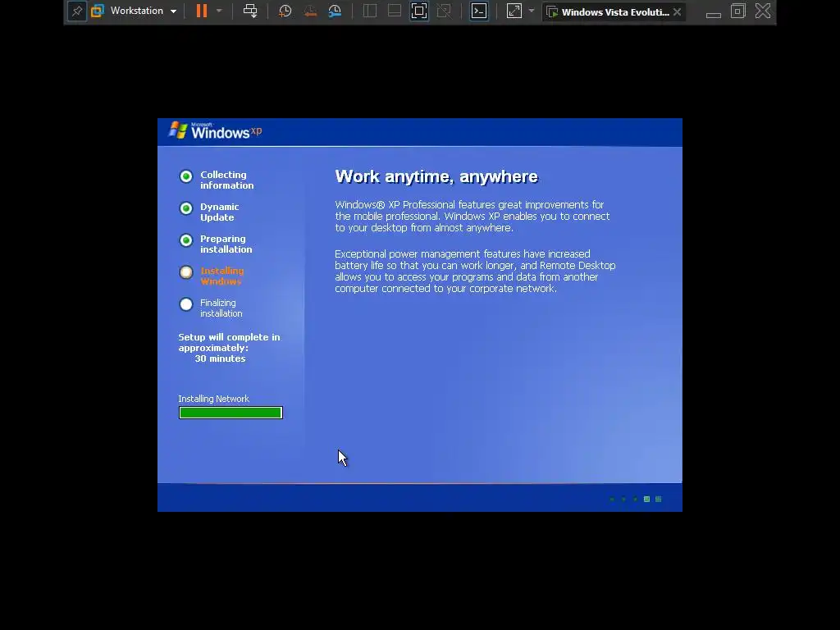Screen dimensions: 840x630
Task: Send Ctrl+Alt+Del to the guest
Action: pos(250,11)
